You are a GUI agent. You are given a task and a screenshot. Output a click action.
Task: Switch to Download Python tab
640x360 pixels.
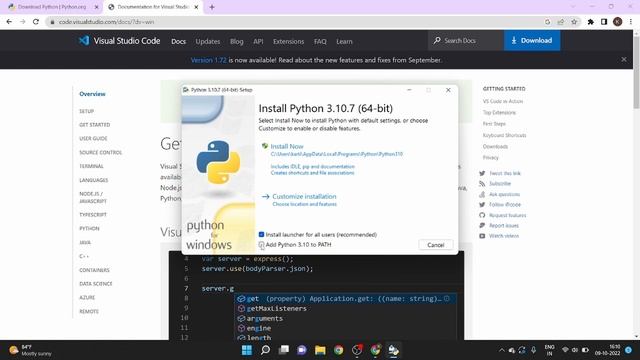52,7
